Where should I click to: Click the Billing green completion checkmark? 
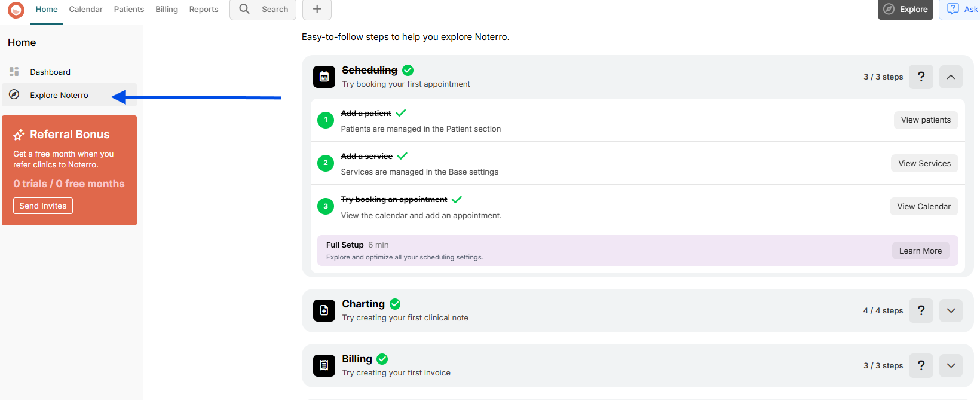382,359
